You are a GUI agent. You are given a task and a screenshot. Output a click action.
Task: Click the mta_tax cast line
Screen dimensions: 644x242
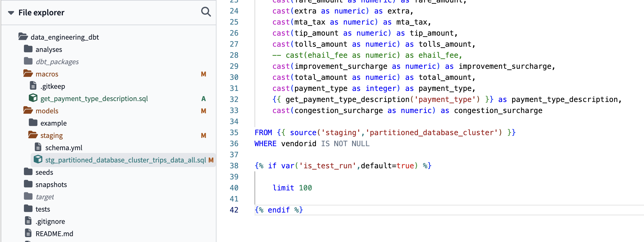tap(352, 22)
